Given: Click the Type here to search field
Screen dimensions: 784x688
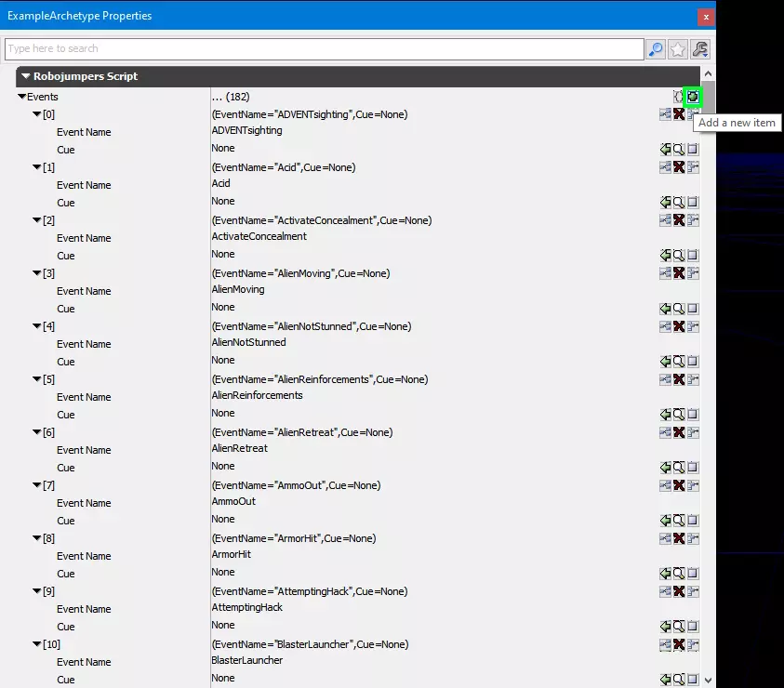Looking at the screenshot, I should tap(324, 49).
